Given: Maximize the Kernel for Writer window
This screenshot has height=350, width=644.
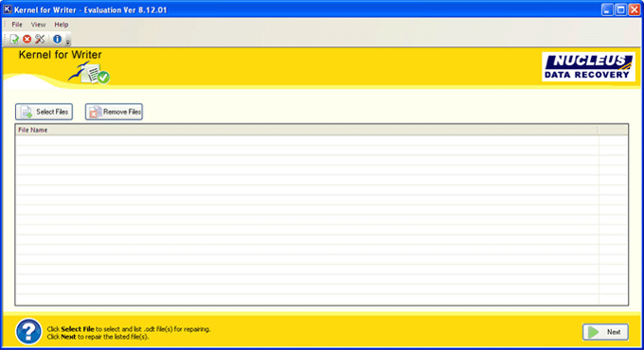Looking at the screenshot, I should click(620, 9).
